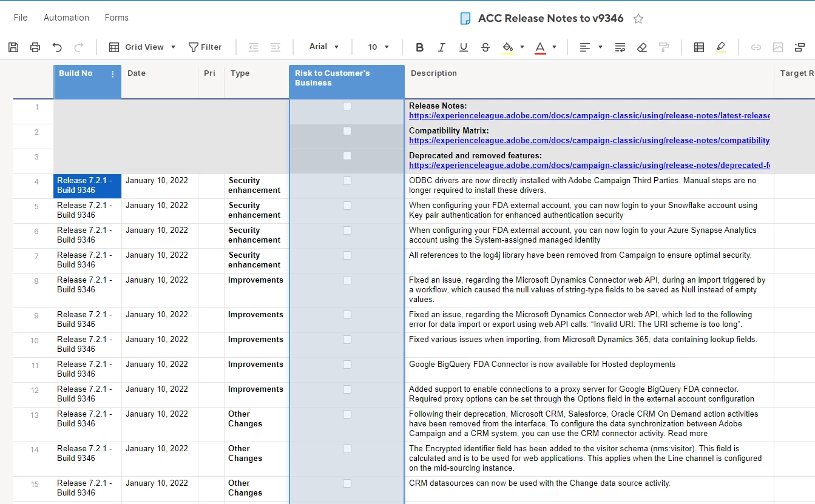815x504 pixels.
Task: Expand text alignment dropdown arrow
Action: [x=600, y=47]
